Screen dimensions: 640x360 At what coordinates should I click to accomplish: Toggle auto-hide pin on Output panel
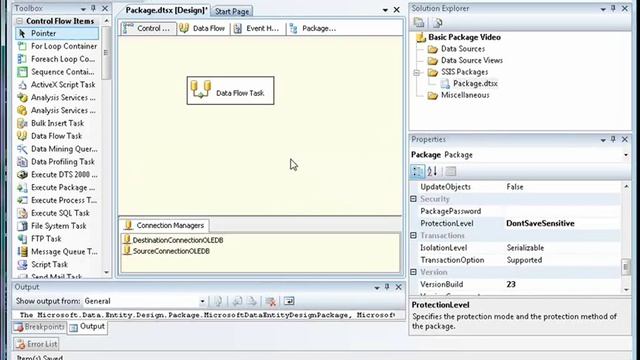[387, 287]
